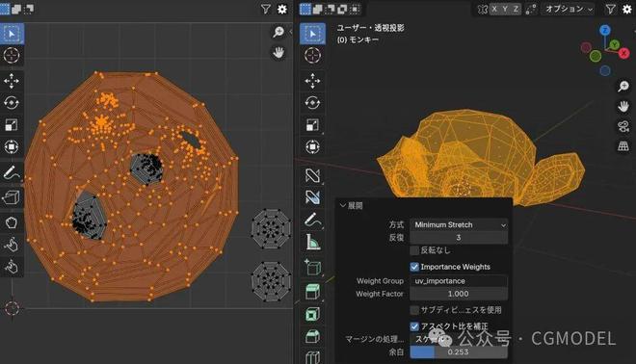636x364 pixels.
Task: Uncheck the アスペクト比を補正 option
Action: pyautogui.click(x=414, y=326)
